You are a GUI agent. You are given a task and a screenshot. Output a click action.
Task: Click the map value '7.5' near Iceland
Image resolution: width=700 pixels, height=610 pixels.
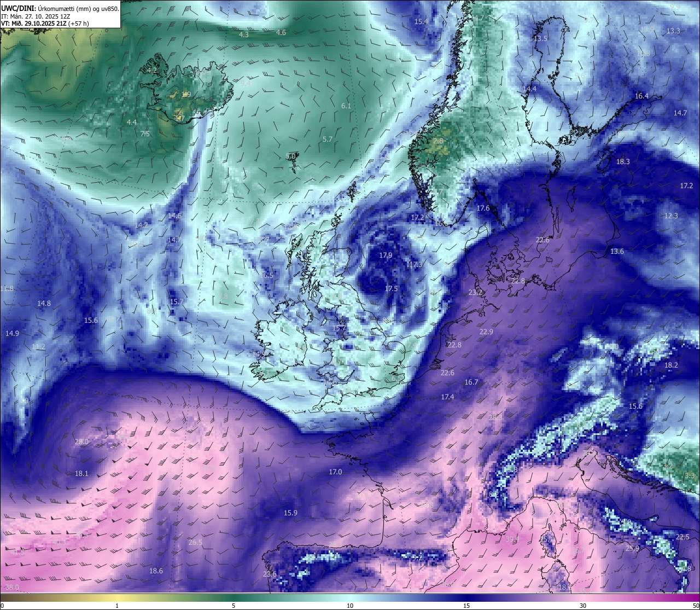(x=145, y=134)
